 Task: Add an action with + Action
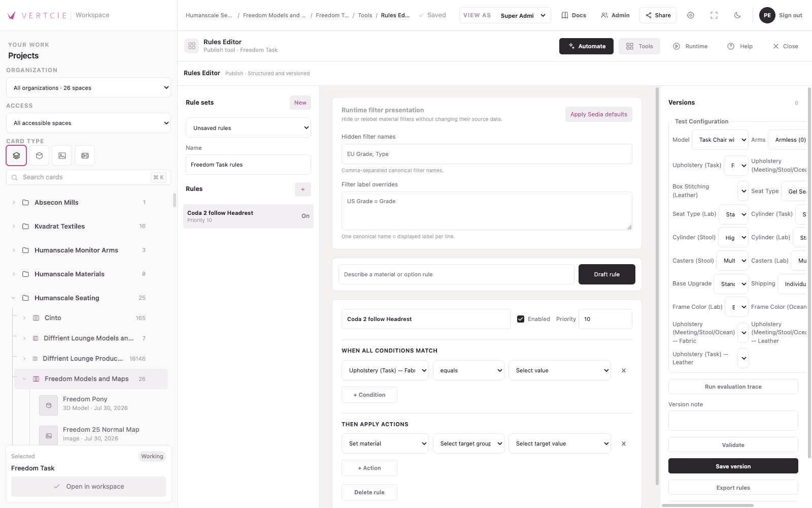click(x=369, y=468)
